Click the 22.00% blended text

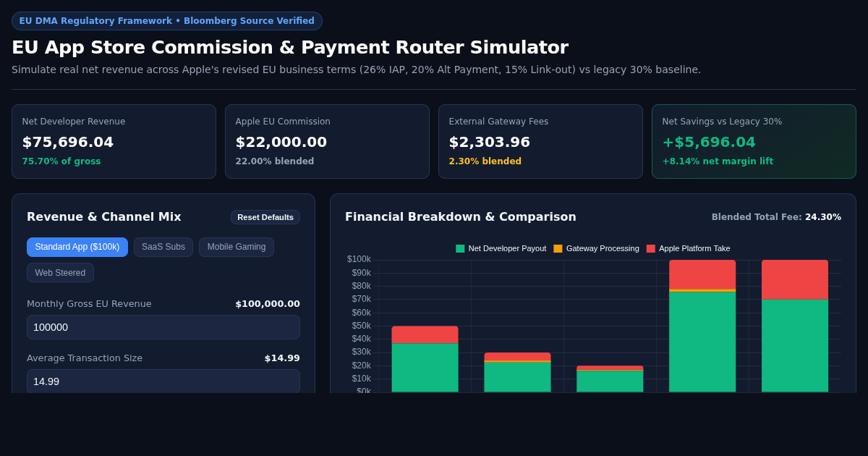(275, 161)
